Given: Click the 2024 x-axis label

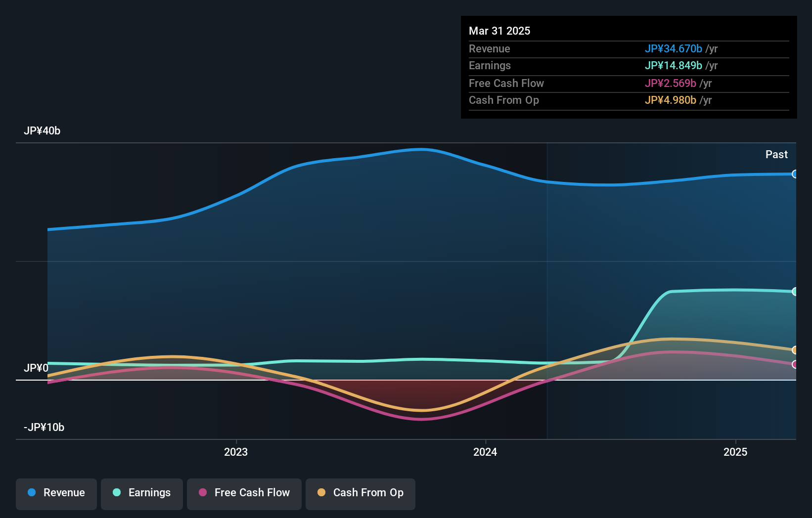Looking at the screenshot, I should pos(485,452).
